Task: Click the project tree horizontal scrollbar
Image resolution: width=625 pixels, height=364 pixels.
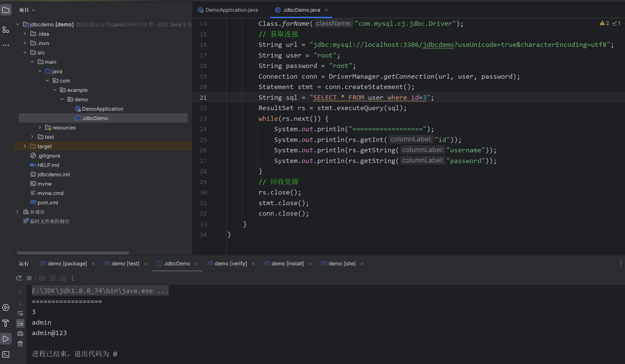Action: pyautogui.click(x=73, y=253)
